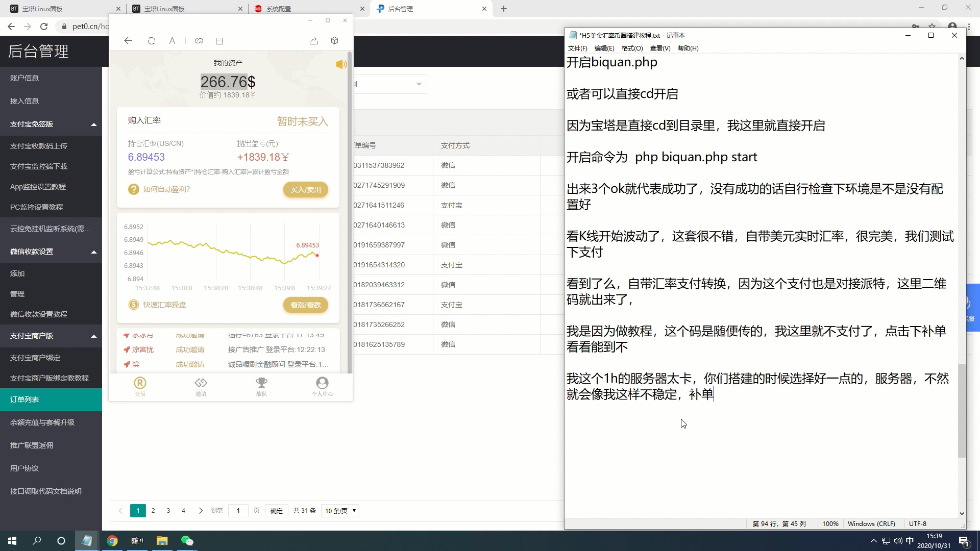The width and height of the screenshot is (980, 551).
Task: Open 帮助(H) menu in Notepad
Action: (688, 48)
